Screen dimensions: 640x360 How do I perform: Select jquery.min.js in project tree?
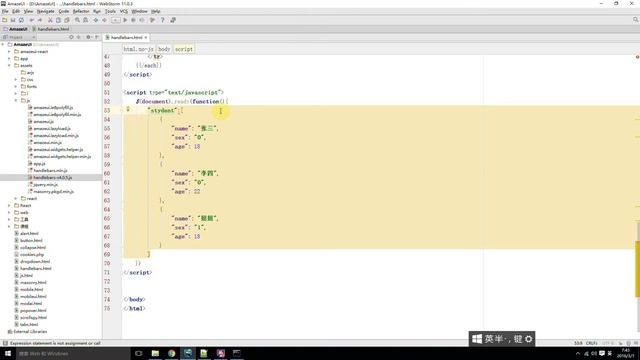point(46,184)
